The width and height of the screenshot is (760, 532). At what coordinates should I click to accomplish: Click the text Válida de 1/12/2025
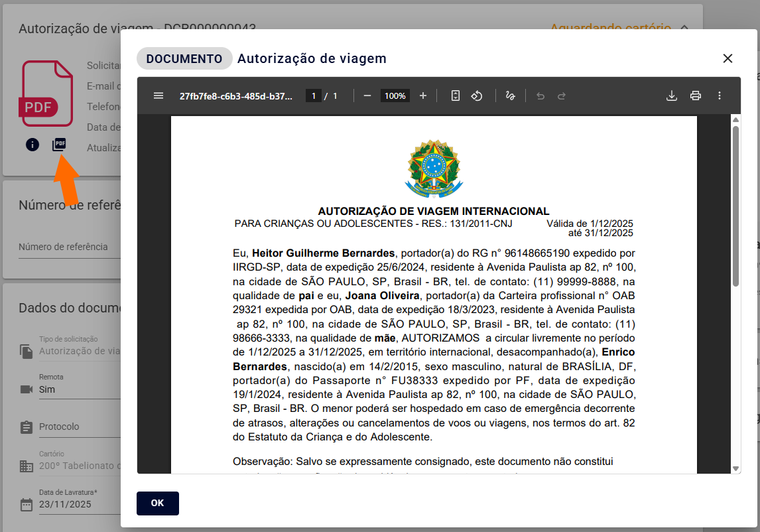point(590,224)
